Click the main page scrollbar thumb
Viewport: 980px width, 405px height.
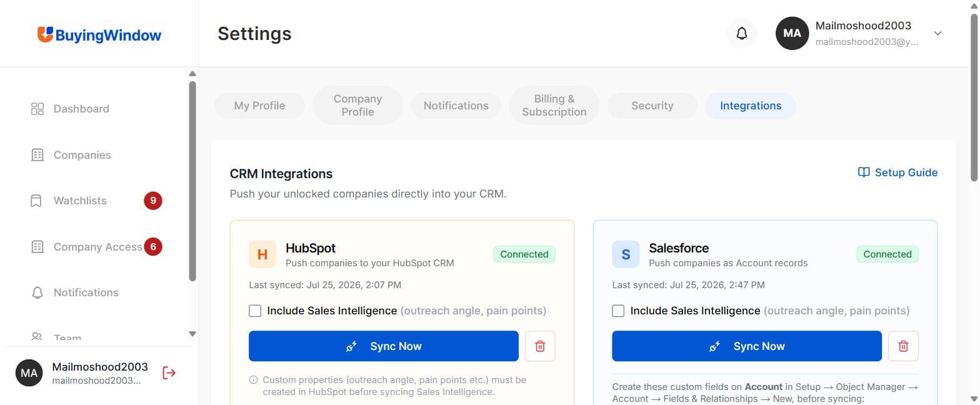click(x=974, y=97)
